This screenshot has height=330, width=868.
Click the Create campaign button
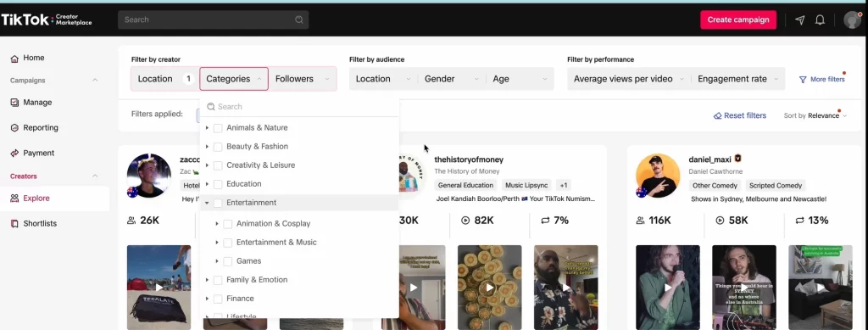738,20
